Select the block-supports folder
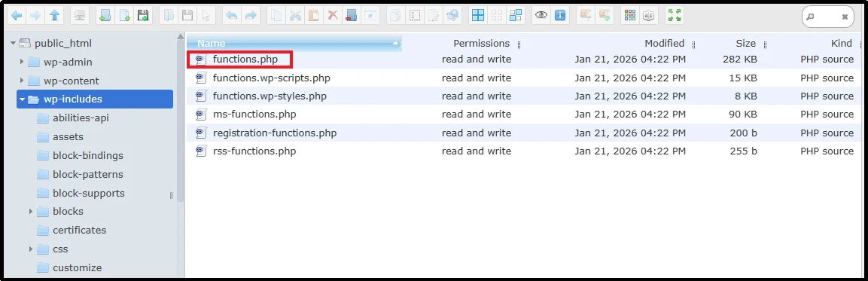This screenshot has width=868, height=281. pos(89,193)
